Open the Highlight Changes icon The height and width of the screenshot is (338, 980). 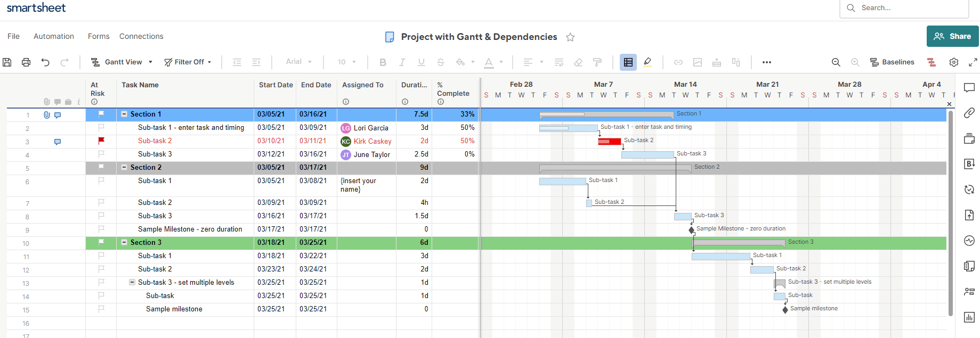tap(647, 62)
